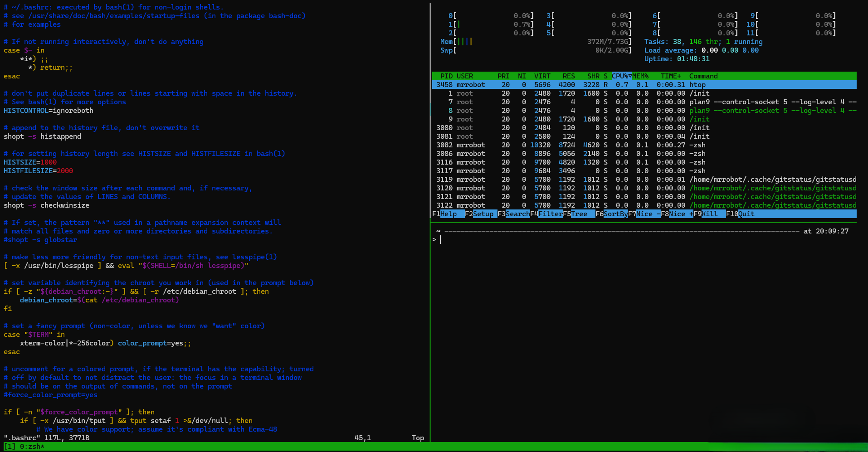The width and height of the screenshot is (868, 452).
Task: Click F9 Kill in htop footer
Action: (709, 214)
